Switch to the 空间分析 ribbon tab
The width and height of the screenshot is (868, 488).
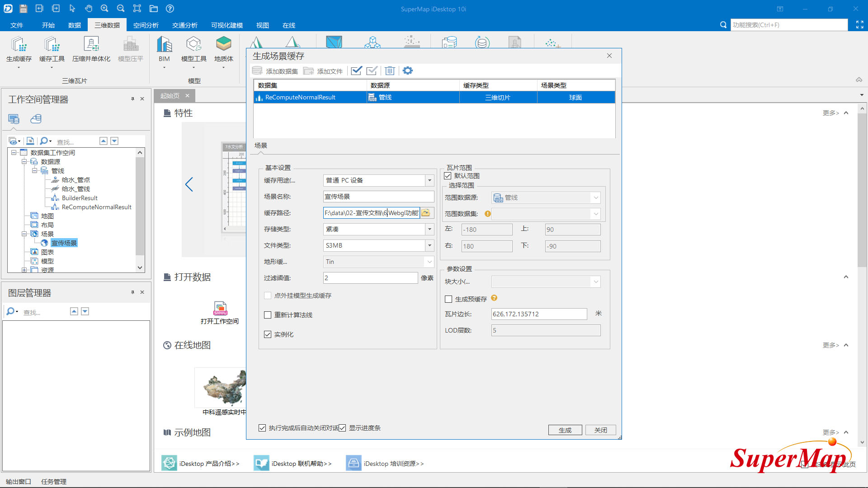tap(146, 25)
